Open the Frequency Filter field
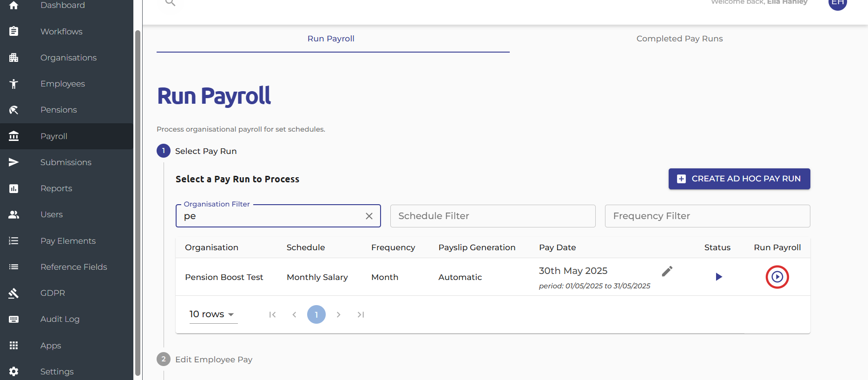This screenshot has width=868, height=380. 708,216
